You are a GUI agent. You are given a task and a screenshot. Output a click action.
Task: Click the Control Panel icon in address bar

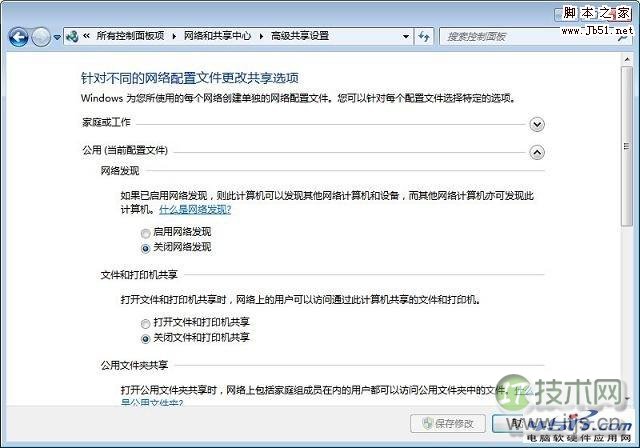pos(72,36)
